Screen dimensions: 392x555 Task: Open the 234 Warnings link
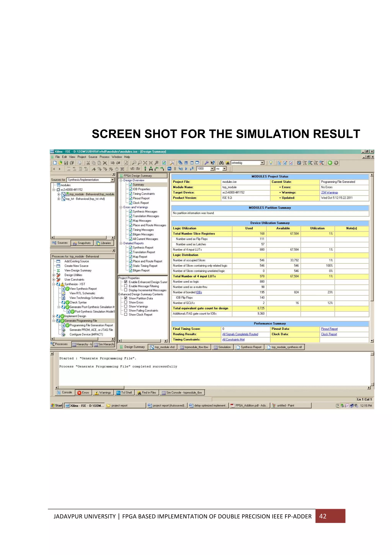pos(329,192)
